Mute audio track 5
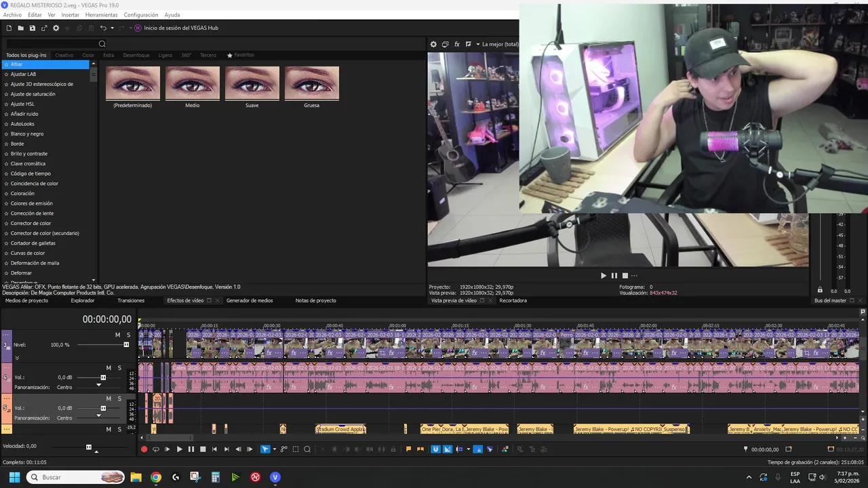This screenshot has height=488, width=868. (108, 399)
